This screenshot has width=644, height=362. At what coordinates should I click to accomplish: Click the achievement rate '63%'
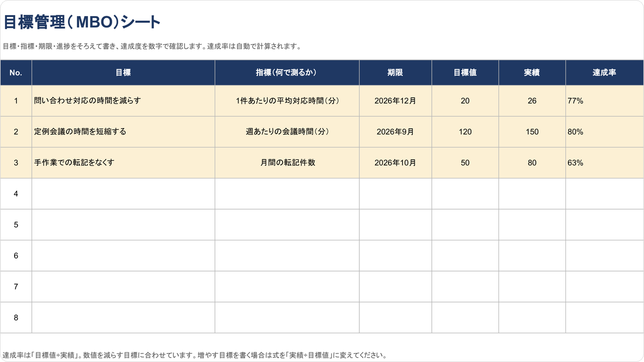(x=605, y=163)
